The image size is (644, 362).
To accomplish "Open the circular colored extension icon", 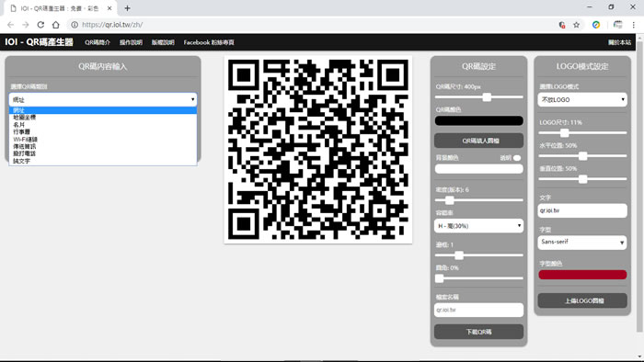I will 596,25.
